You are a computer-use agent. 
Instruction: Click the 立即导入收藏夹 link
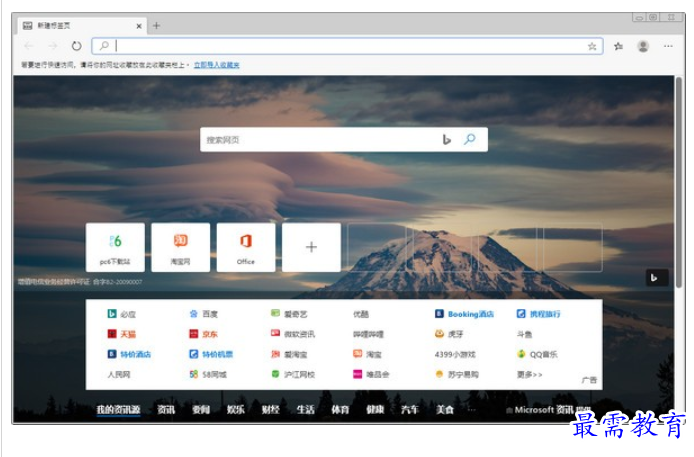point(216,65)
